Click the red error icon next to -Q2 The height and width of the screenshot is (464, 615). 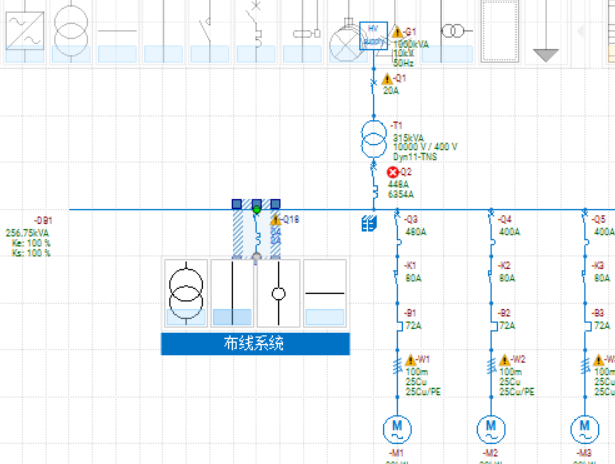pos(392,172)
